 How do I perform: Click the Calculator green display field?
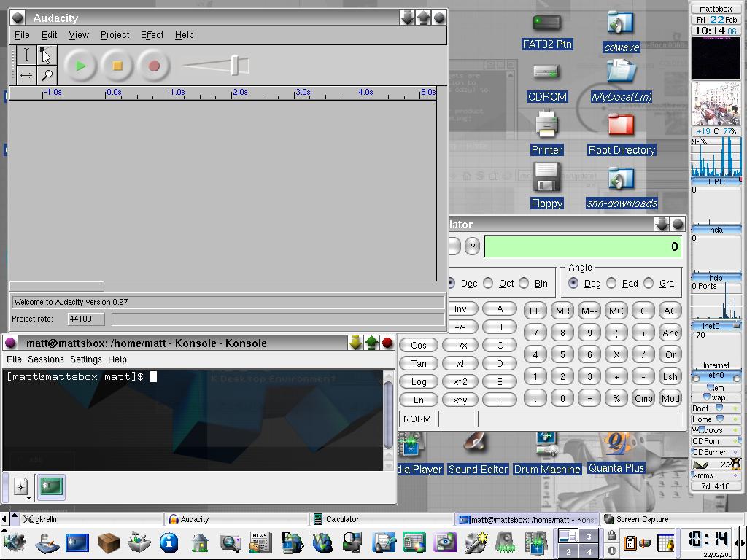tap(583, 246)
